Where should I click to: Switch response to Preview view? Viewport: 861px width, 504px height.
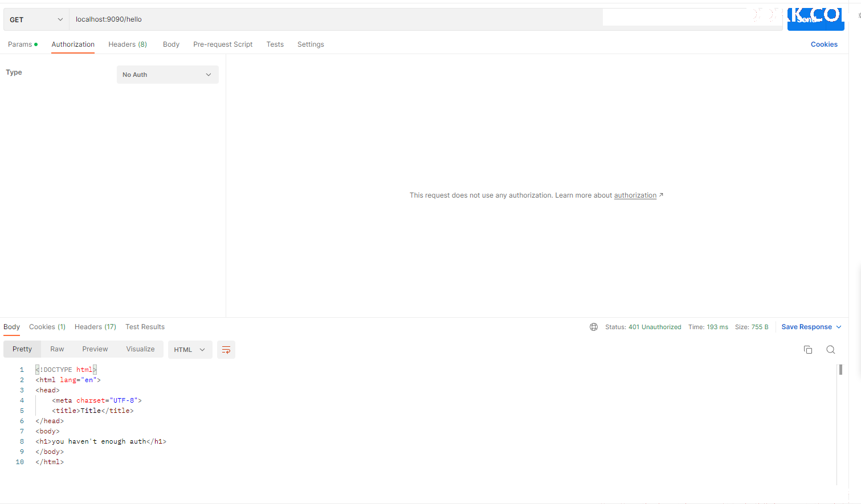pos(95,349)
